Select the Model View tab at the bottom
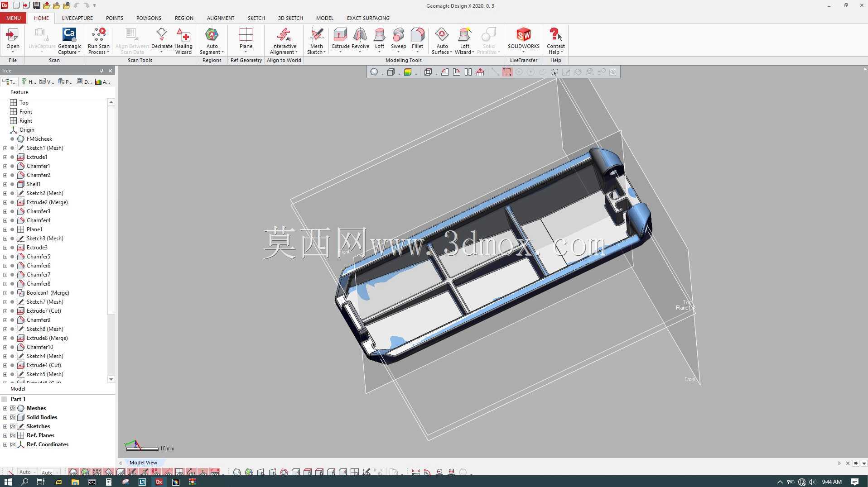Screen dimensions: 868x487 coord(143,463)
